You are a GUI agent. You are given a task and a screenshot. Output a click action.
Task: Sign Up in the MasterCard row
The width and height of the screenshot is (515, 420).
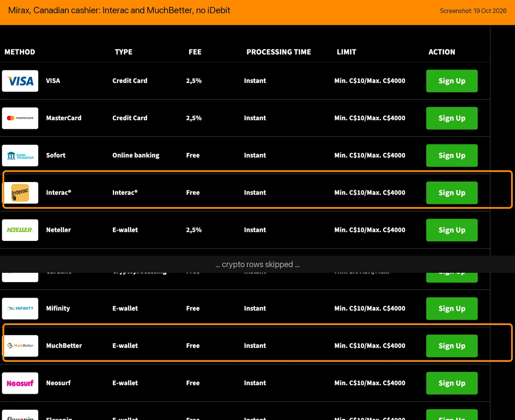[452, 118]
